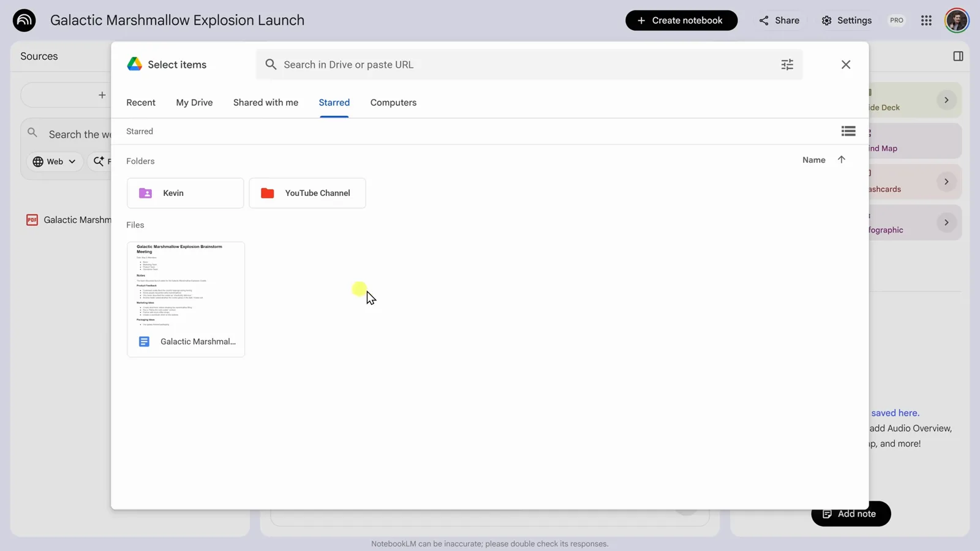Click the Galactic Marshmallow PDF source icon

pyautogui.click(x=32, y=220)
